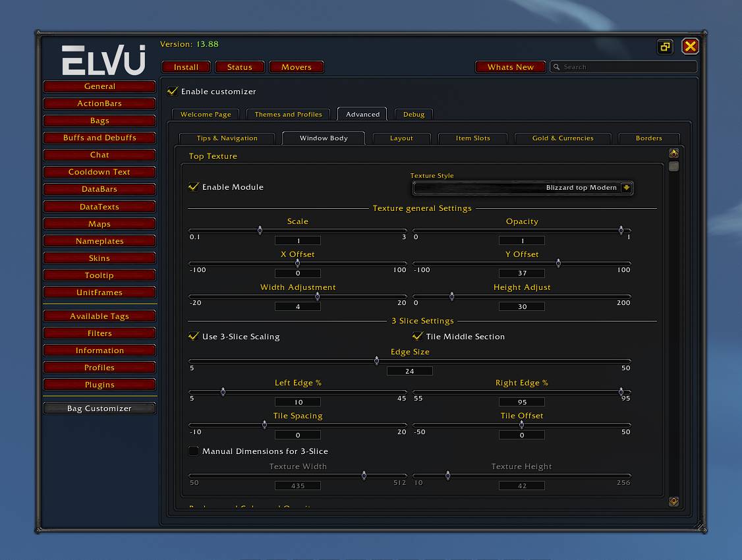Open the Themes and Profiles tab
This screenshot has width=742, height=560.
click(288, 115)
